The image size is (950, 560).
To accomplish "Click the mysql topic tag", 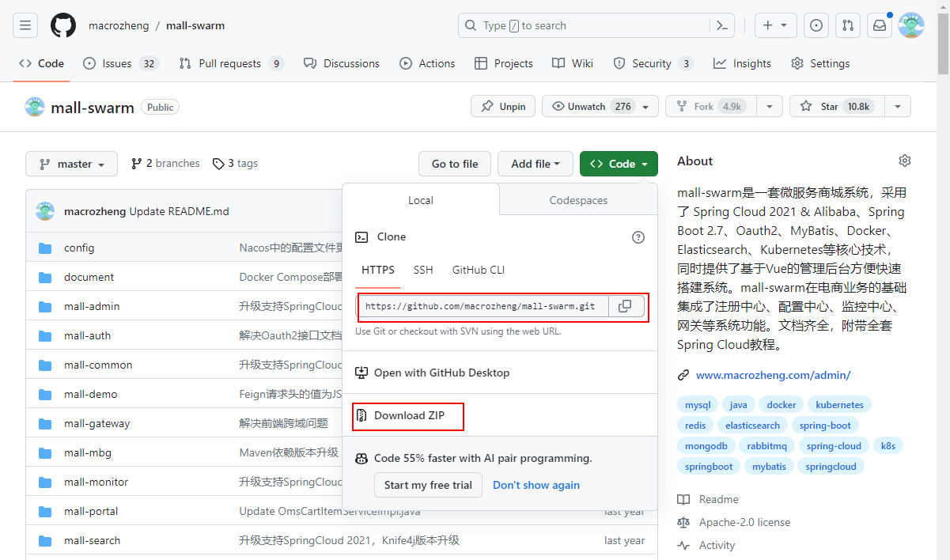I will pos(698,404).
